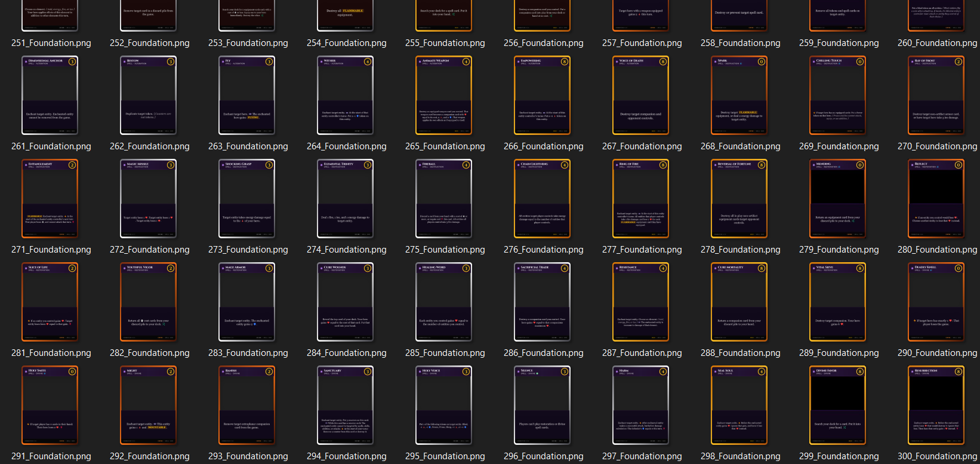The image size is (980, 464).
Task: Select the 270_Foundation.png card thumbnail
Action: pos(936,96)
